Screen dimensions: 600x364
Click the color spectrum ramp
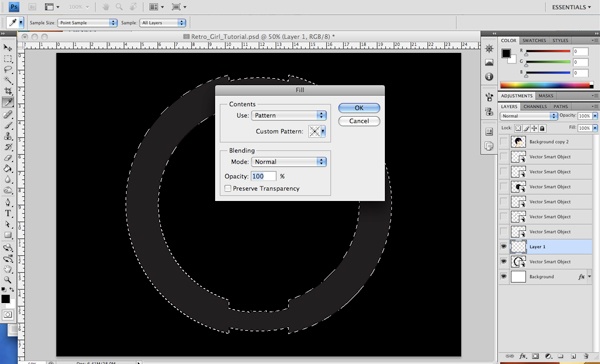point(547,85)
